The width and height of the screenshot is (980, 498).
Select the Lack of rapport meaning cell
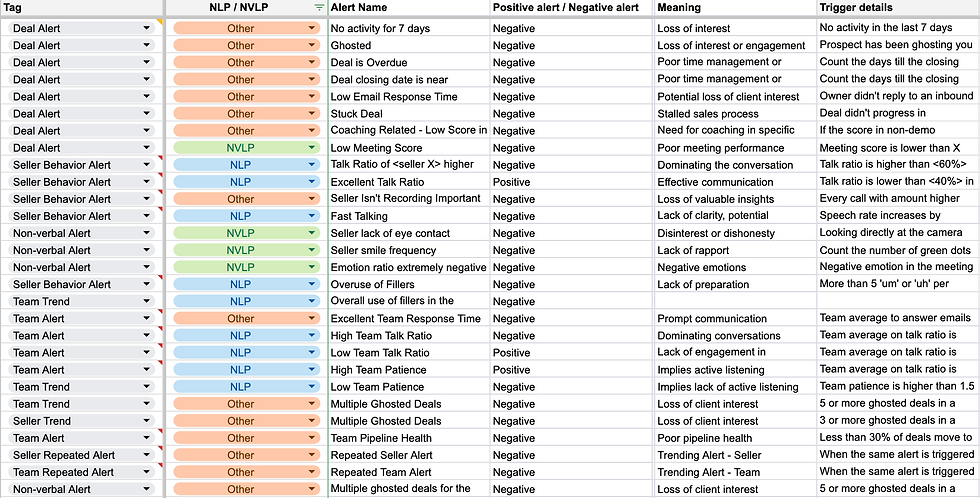733,250
